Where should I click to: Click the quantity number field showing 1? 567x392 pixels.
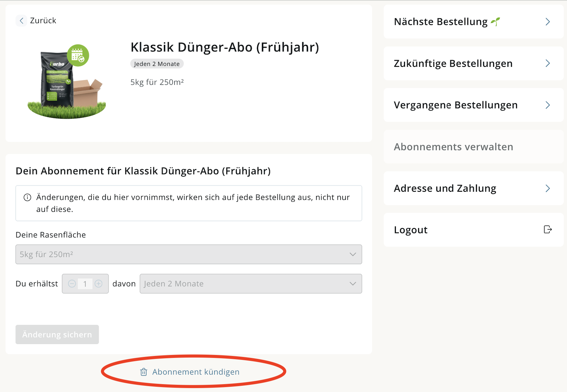(85, 284)
